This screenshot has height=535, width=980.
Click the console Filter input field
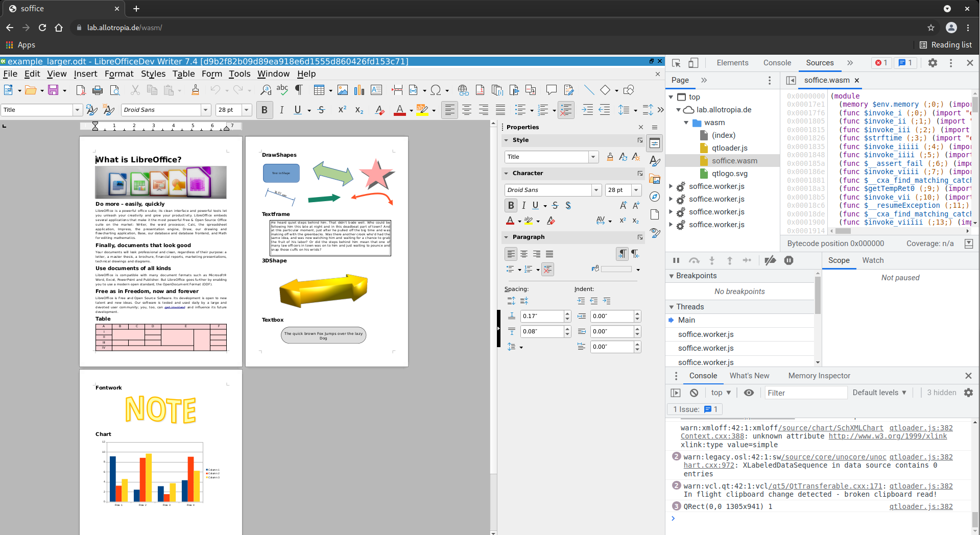[x=805, y=393]
